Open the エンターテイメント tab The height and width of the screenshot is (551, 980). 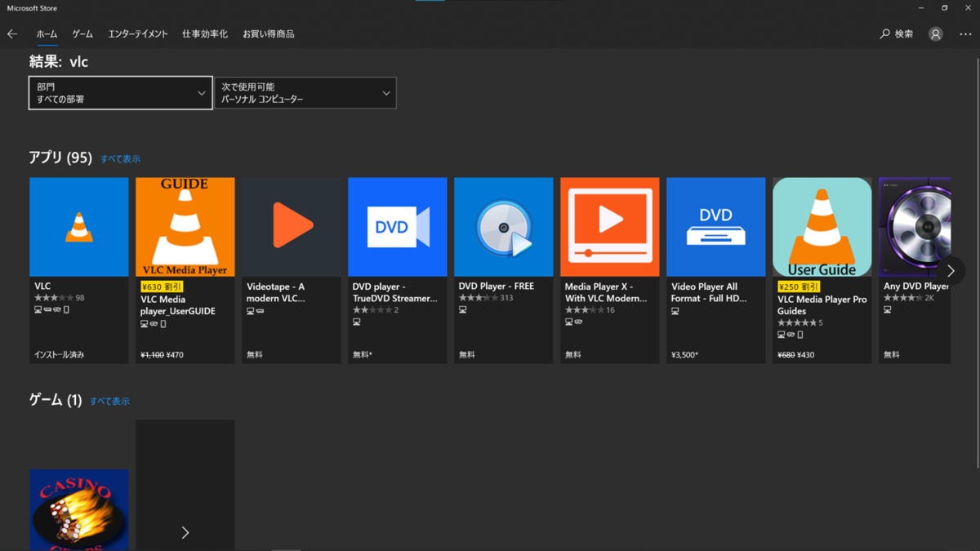[x=138, y=34]
